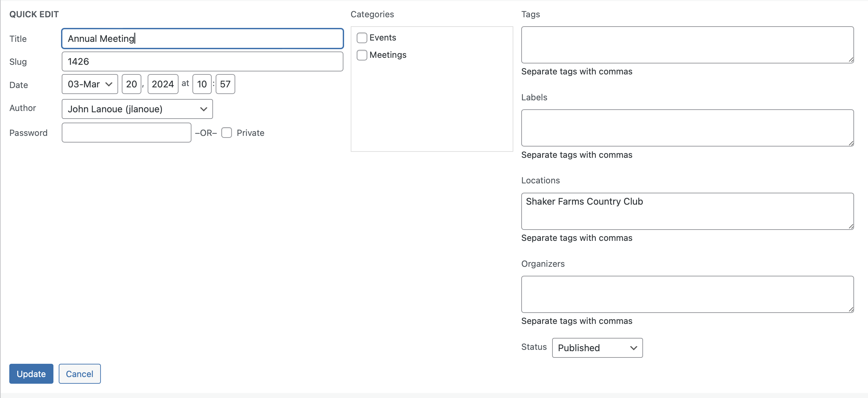Click into the Tags text area
868x398 pixels.
(x=687, y=45)
